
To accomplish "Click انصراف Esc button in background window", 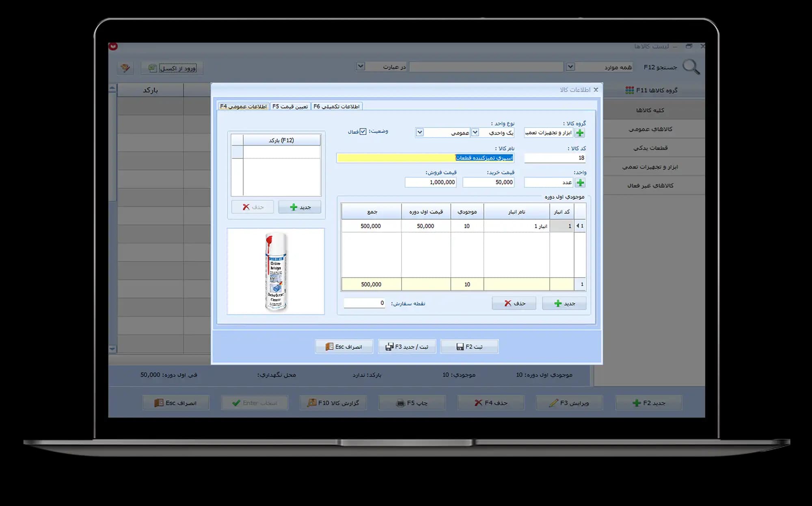I will 176,403.
